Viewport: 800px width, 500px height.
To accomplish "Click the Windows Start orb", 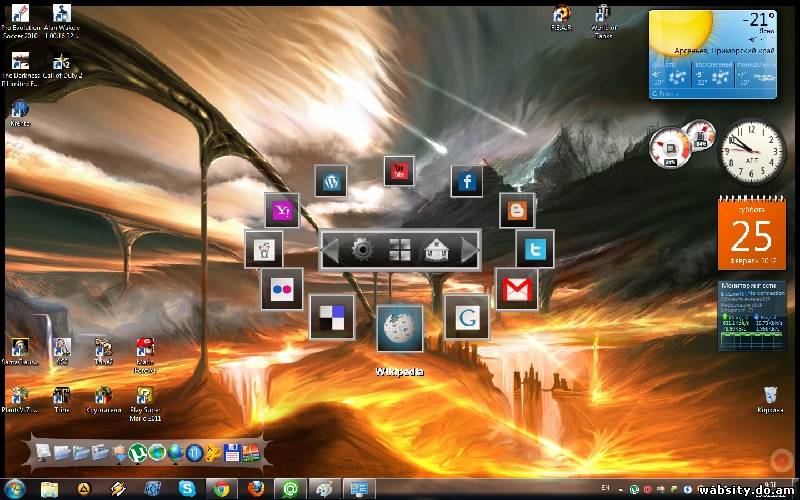I will [14, 489].
